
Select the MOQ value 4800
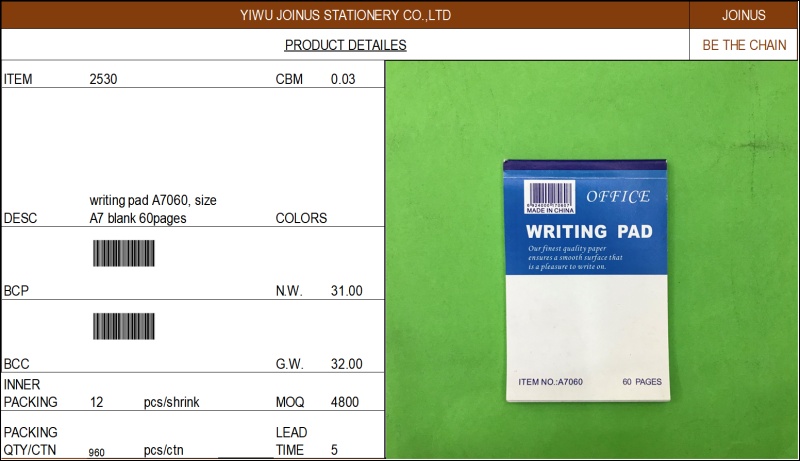pos(345,402)
